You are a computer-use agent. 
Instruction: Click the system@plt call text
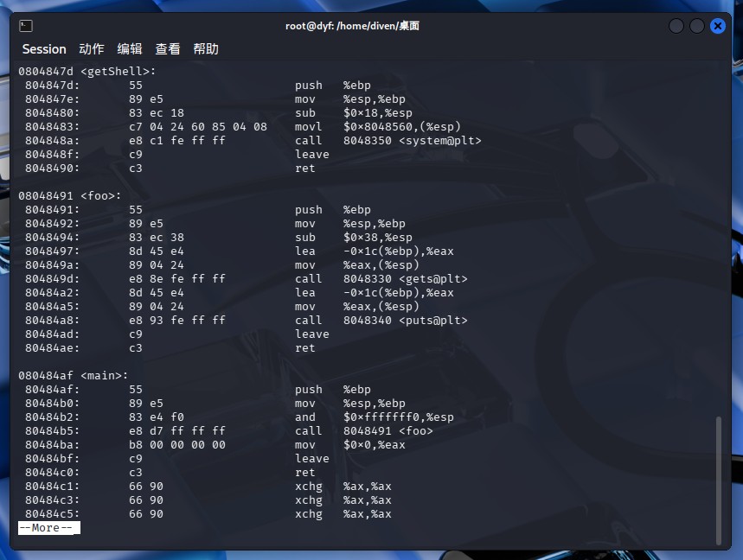tap(440, 141)
